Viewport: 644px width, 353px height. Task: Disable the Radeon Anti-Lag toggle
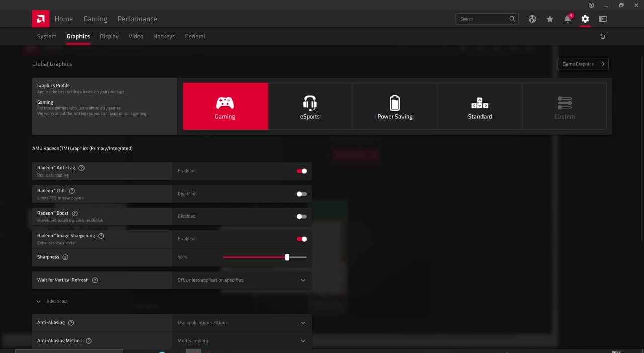302,171
